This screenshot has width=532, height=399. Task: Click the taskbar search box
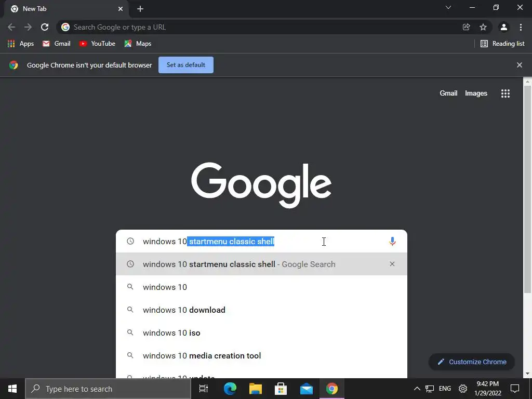[108, 389]
